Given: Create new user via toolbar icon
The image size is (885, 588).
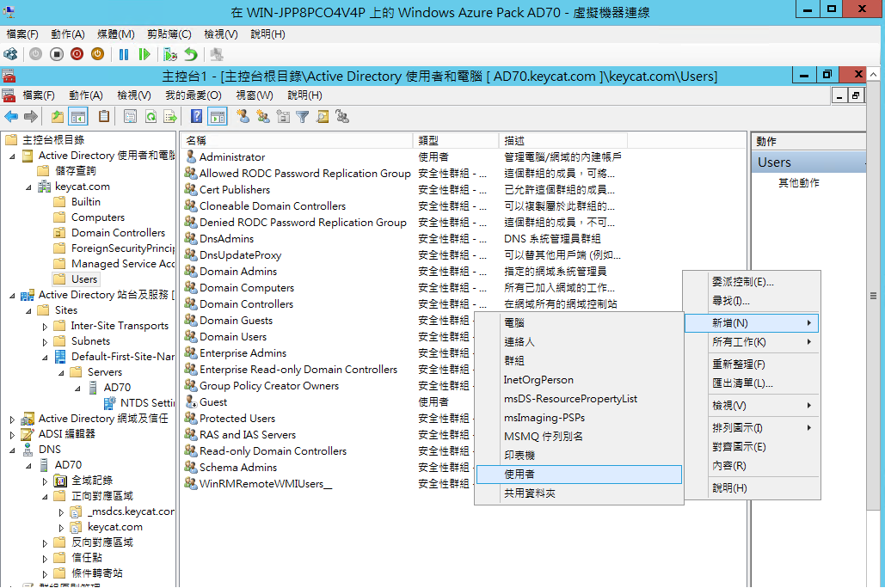Looking at the screenshot, I should click(x=243, y=117).
